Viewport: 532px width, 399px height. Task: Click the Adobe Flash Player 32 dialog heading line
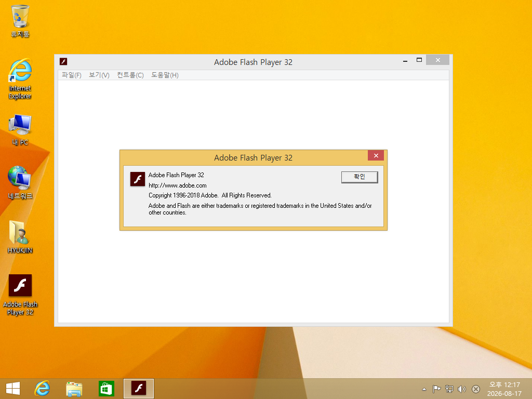point(176,175)
